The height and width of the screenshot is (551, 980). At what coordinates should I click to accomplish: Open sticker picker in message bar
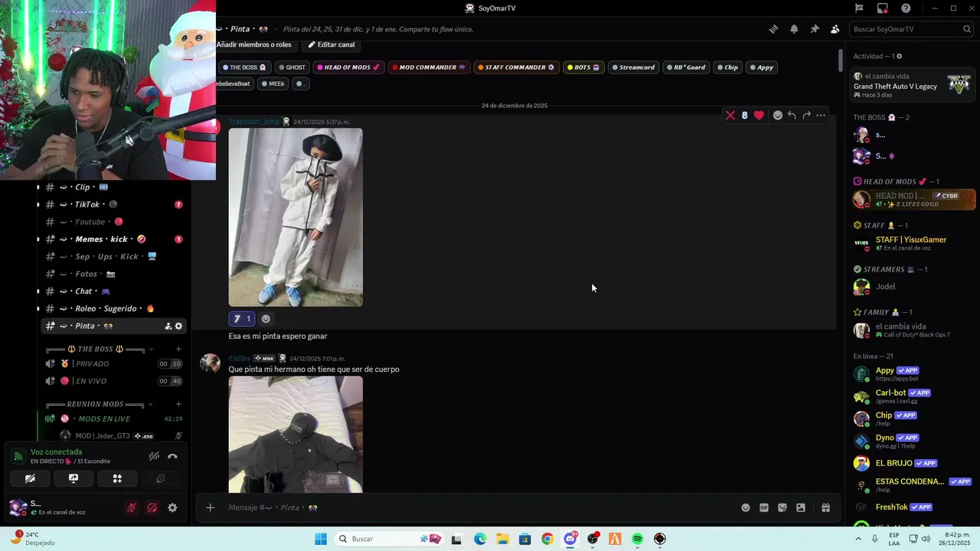pos(782,507)
